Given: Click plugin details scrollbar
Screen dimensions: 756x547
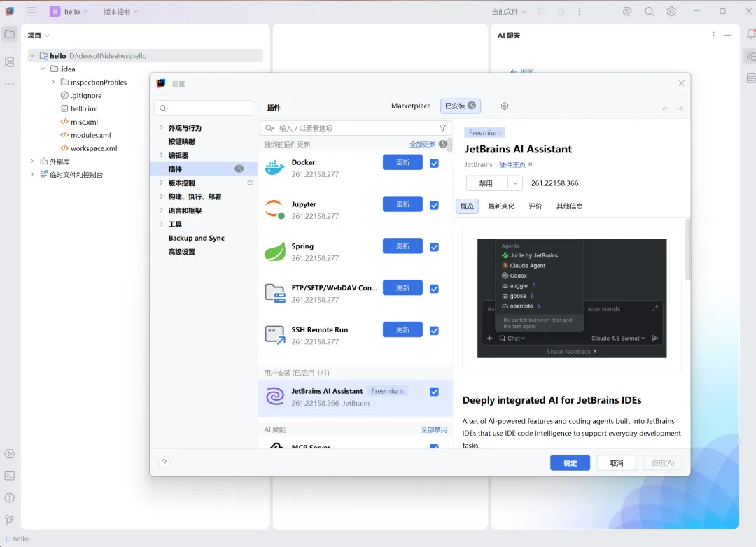Looking at the screenshot, I should coord(687,249).
